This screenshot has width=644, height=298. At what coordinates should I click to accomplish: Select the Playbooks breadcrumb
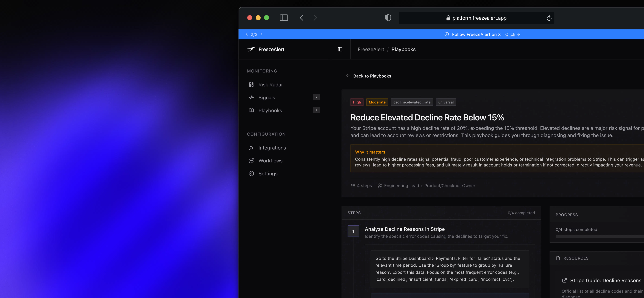pos(403,50)
